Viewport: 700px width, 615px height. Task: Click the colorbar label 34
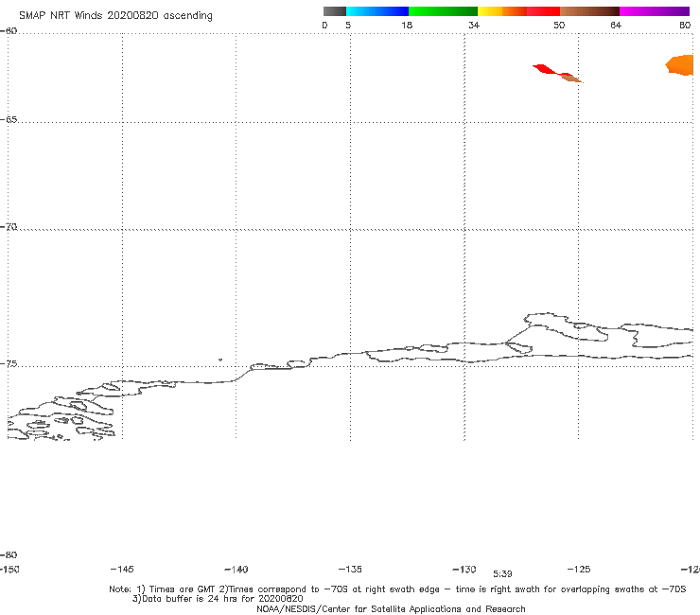[x=474, y=25]
